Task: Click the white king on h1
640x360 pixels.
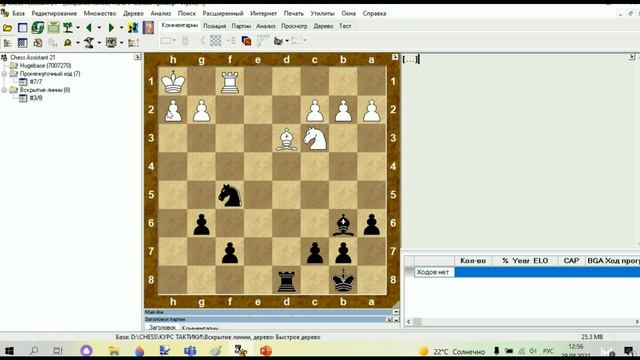Action: (173, 81)
